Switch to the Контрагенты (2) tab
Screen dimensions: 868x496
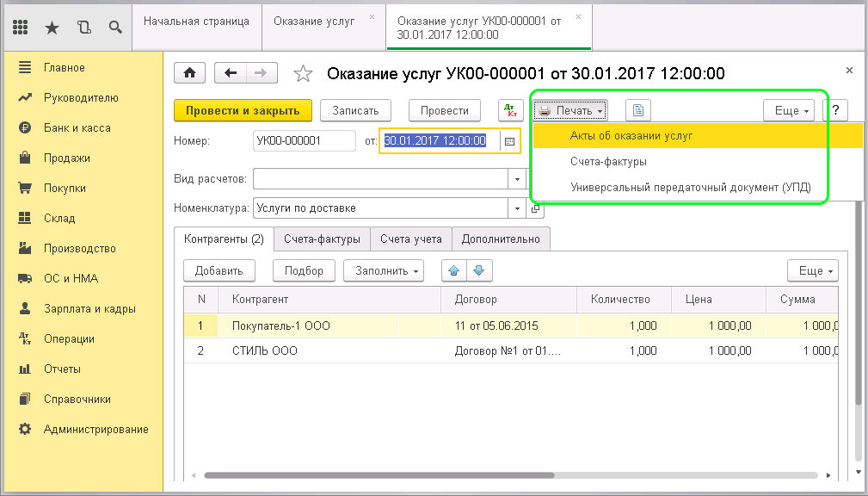point(225,239)
